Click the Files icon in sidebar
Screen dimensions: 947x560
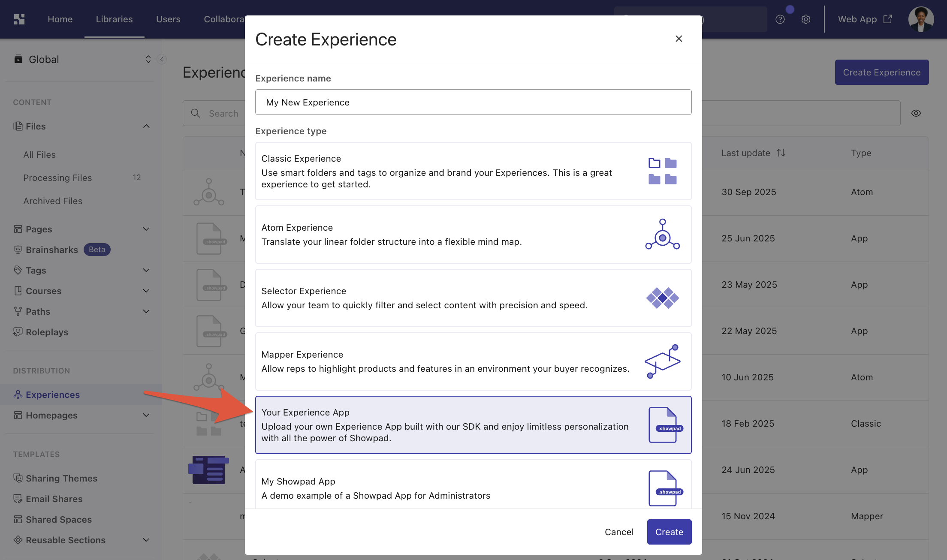pyautogui.click(x=18, y=126)
